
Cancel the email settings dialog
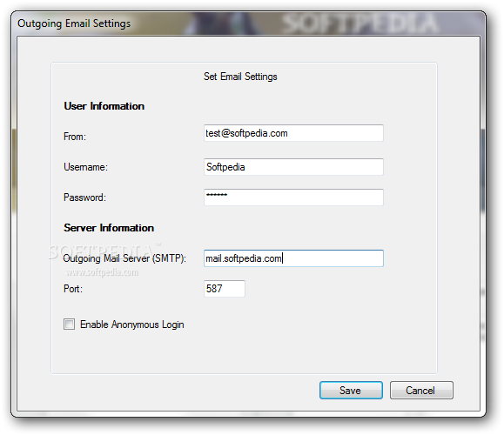click(x=421, y=391)
